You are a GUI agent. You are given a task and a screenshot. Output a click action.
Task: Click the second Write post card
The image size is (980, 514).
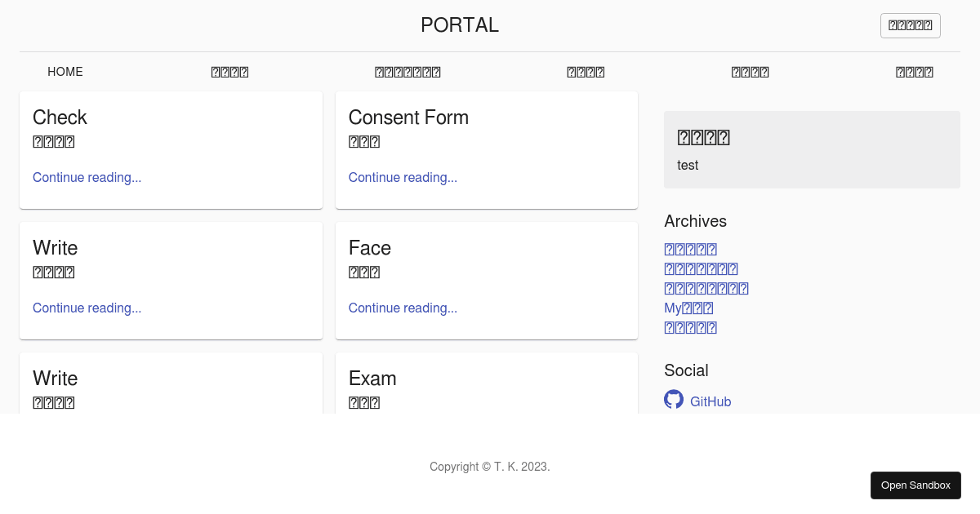click(171, 383)
